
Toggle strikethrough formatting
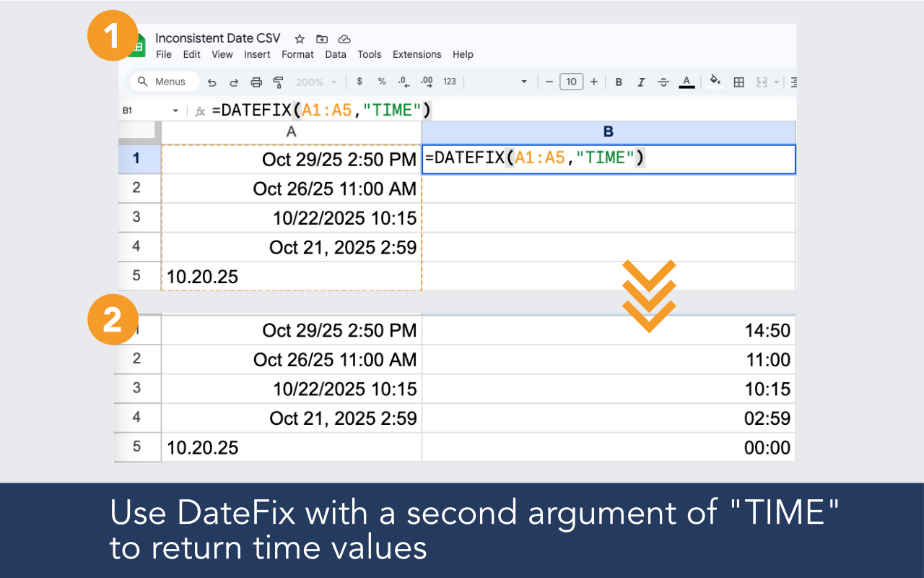click(663, 82)
